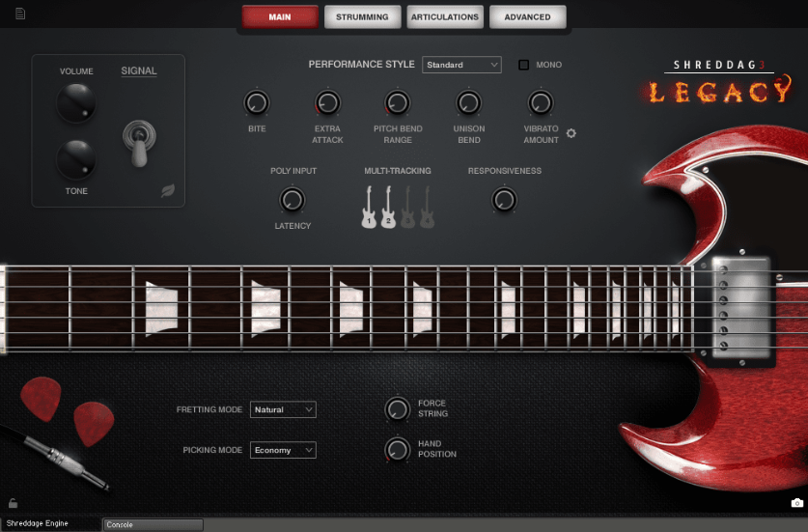The image size is (808, 532).
Task: Open the Performance Style dropdown
Action: (x=461, y=65)
